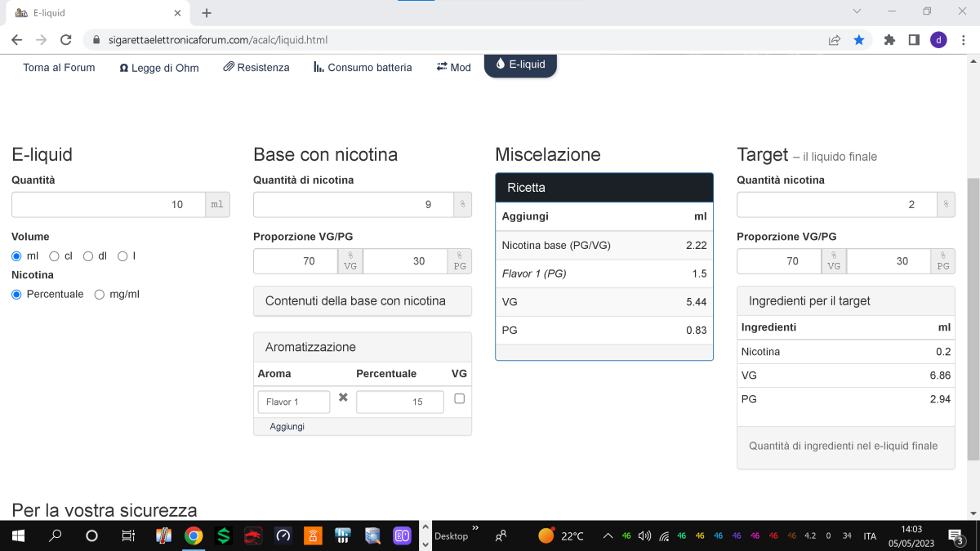Viewport: 980px width, 551px height.
Task: View site information lock icon
Action: tap(96, 39)
